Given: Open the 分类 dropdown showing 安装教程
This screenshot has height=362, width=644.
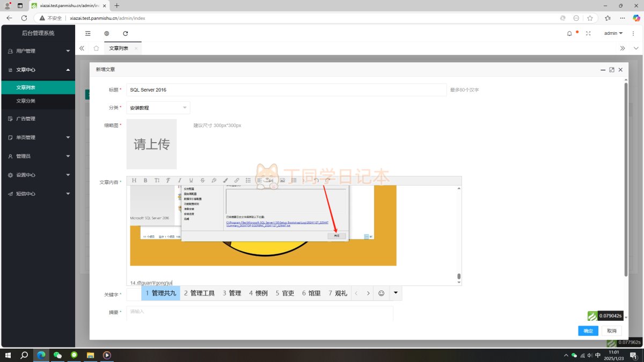Looking at the screenshot, I should coord(158,108).
